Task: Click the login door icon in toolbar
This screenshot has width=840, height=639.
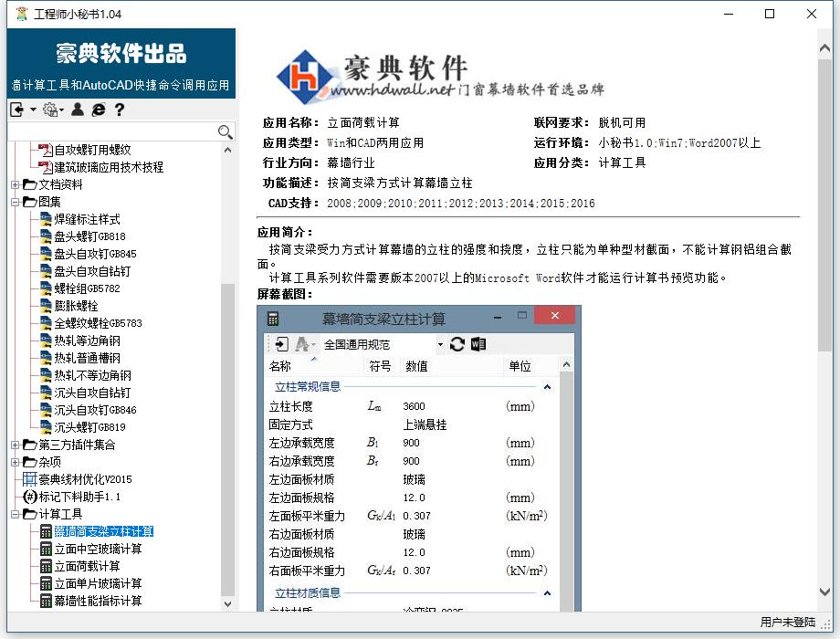Action: click(17, 110)
